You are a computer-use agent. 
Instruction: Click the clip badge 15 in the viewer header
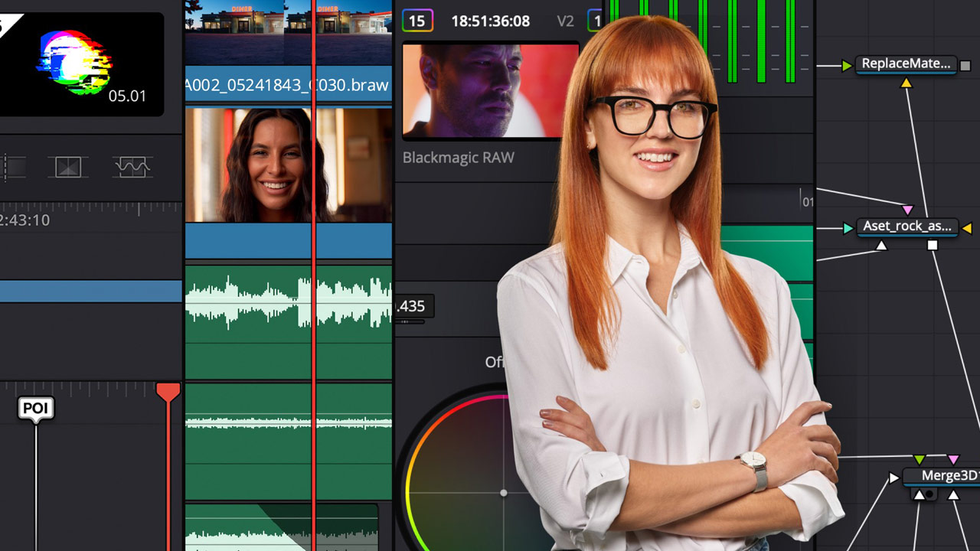point(417,21)
